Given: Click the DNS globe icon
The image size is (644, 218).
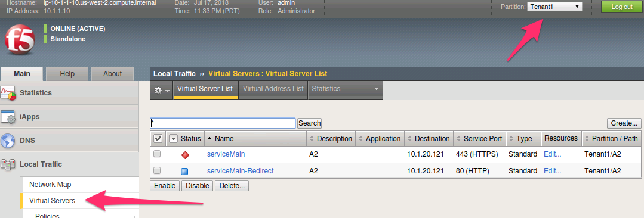Looking at the screenshot, I should tap(8, 140).
